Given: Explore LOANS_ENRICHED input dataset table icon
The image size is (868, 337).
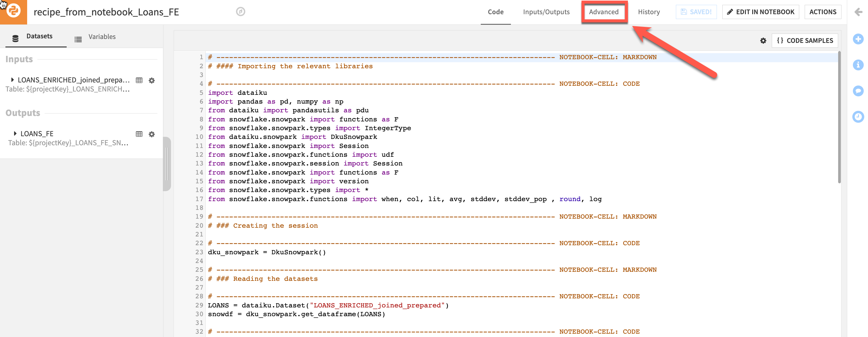Looking at the screenshot, I should coord(139,80).
